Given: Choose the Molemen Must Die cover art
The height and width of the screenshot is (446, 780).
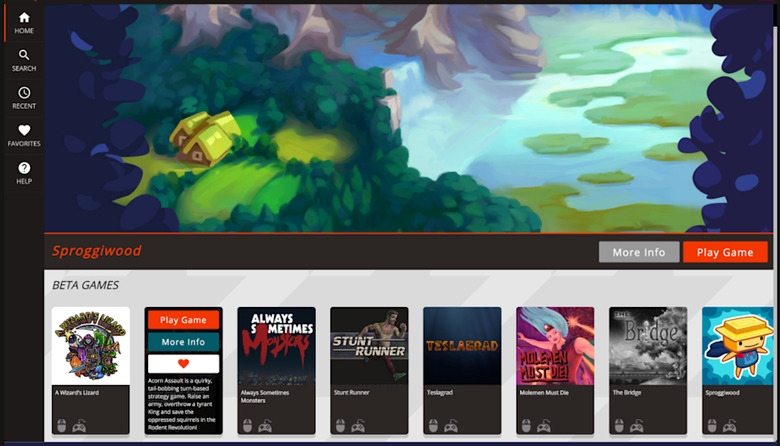Looking at the screenshot, I should (555, 346).
